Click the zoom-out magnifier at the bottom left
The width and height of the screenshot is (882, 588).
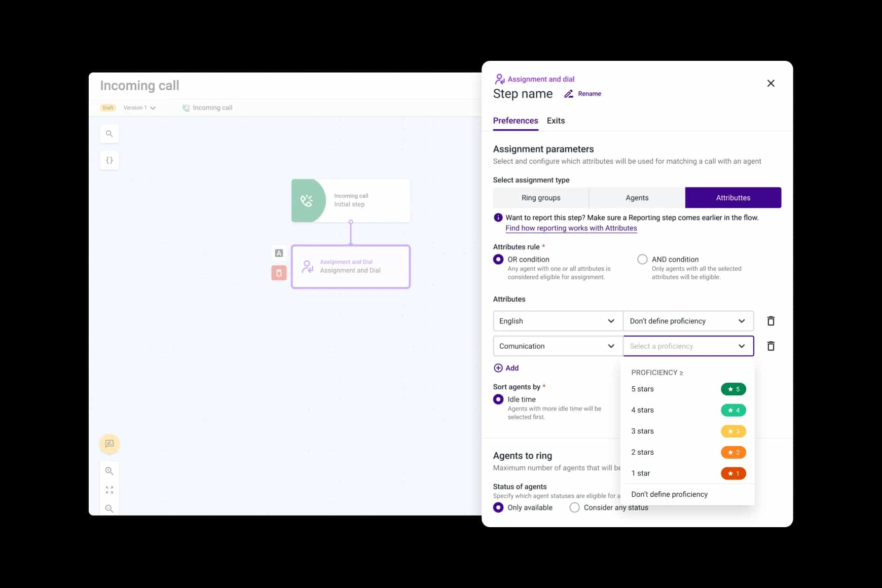tap(109, 508)
